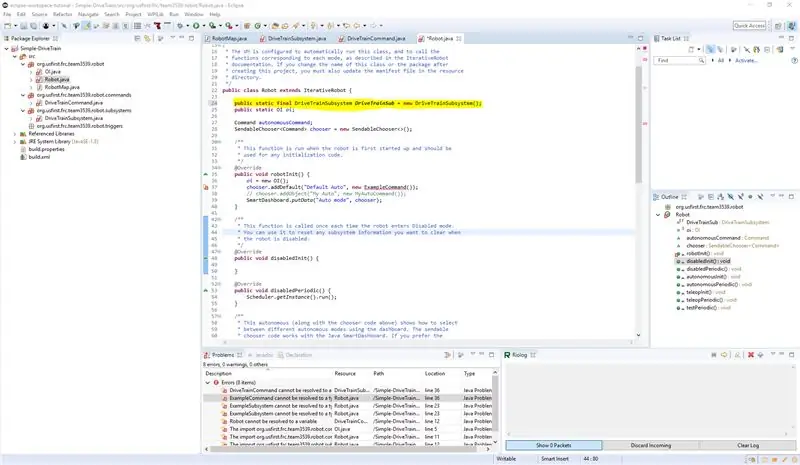The width and height of the screenshot is (800, 465).
Task: Select Robot.java in Package Explorer
Action: click(x=57, y=80)
